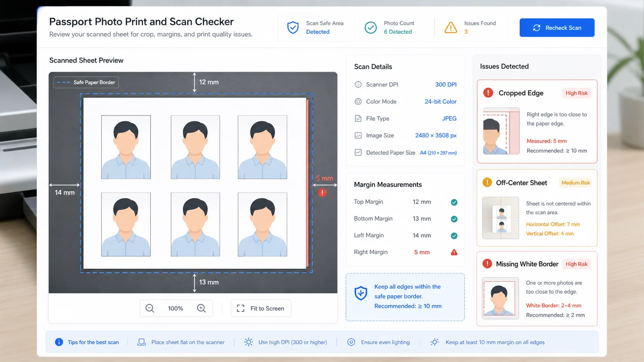Click the Left Margin green check icon

click(454, 236)
